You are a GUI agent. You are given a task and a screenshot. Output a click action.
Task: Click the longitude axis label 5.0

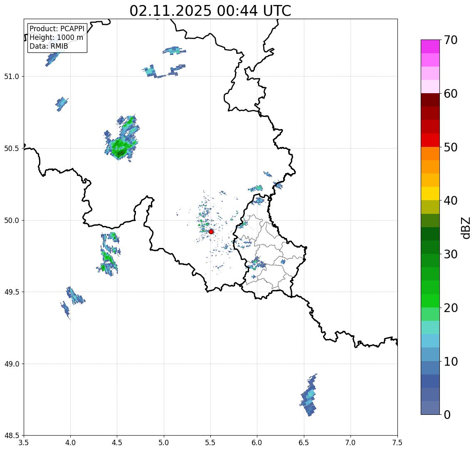coord(164,443)
